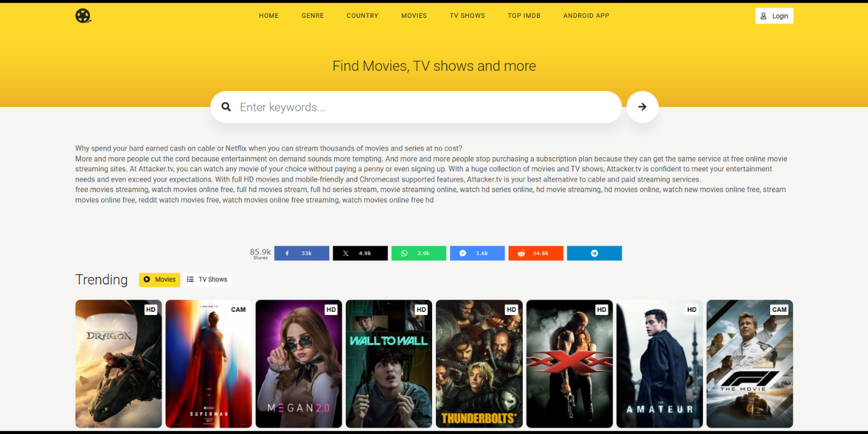The width and height of the screenshot is (868, 434).
Task: Open the Country menu
Action: [x=363, y=15]
